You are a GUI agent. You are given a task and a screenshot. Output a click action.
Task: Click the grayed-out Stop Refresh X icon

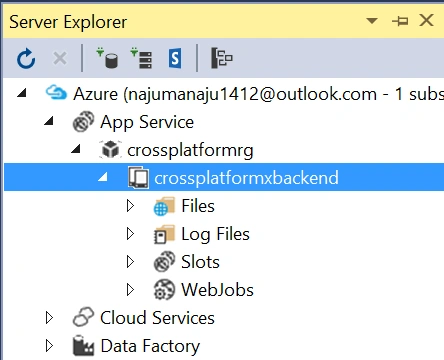[60, 59]
